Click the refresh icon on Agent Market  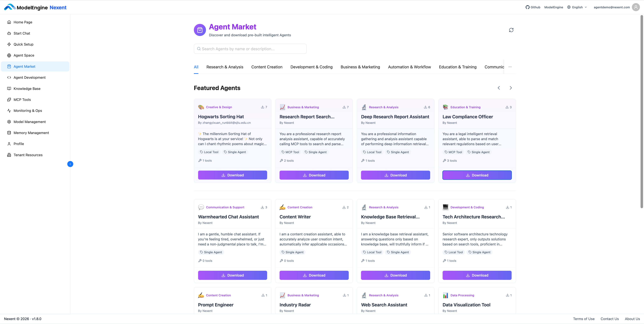(x=511, y=30)
